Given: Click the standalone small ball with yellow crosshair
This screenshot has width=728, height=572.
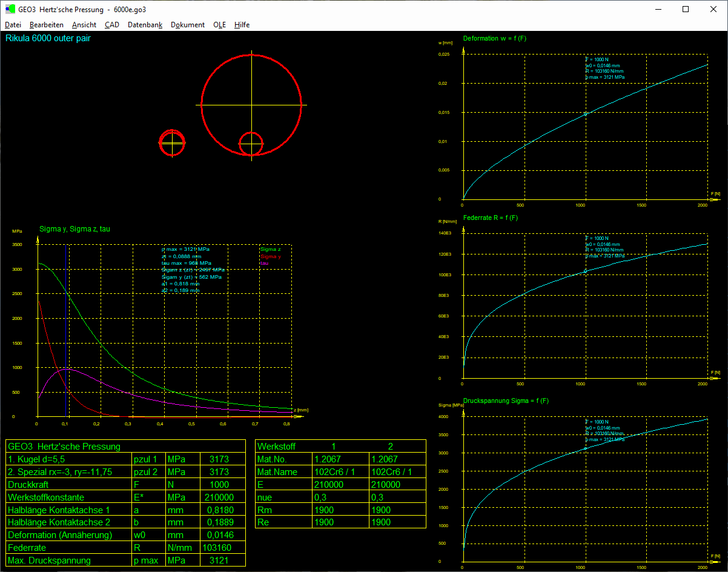Looking at the screenshot, I should tap(172, 143).
